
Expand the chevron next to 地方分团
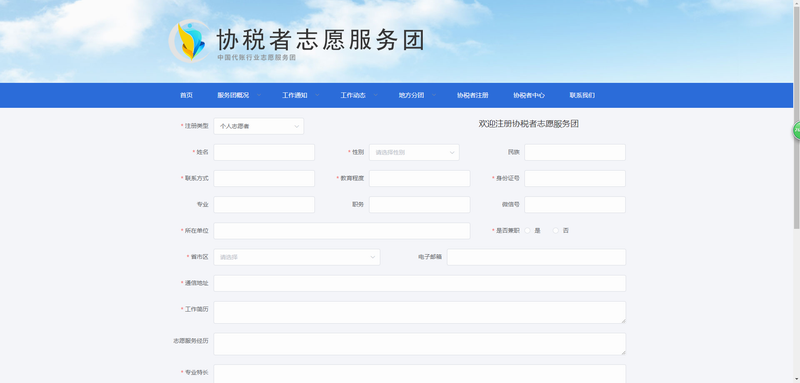[x=434, y=95]
